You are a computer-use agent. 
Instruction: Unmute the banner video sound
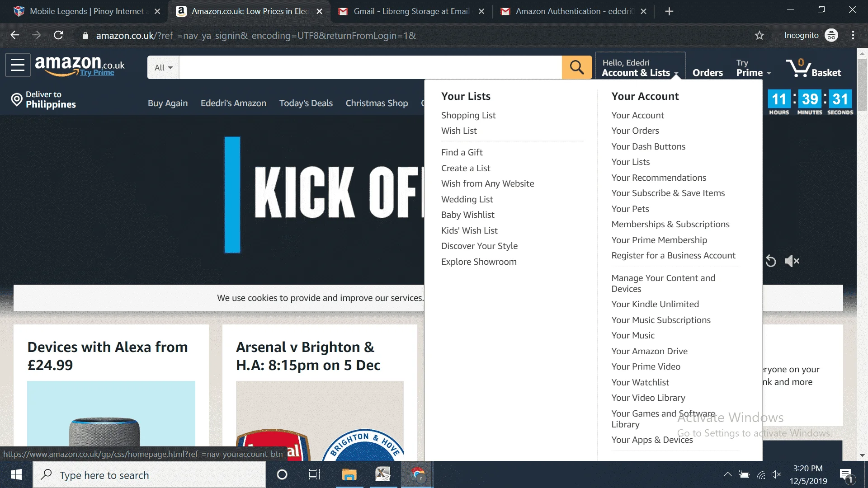pyautogui.click(x=792, y=261)
